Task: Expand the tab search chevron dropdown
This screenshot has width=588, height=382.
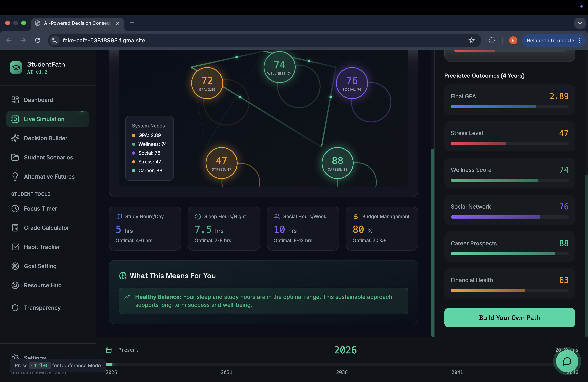Action: [x=580, y=23]
